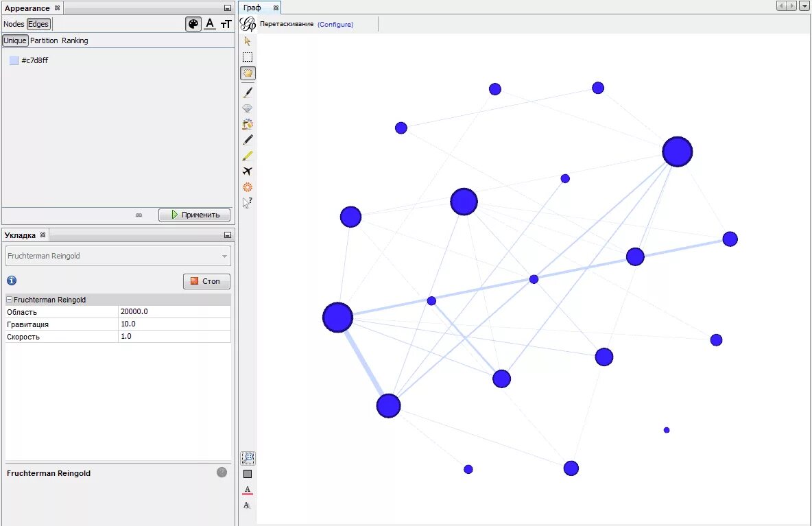Click the grey help icon beside Fruchterman Reingold
The height and width of the screenshot is (526, 812).
(222, 472)
